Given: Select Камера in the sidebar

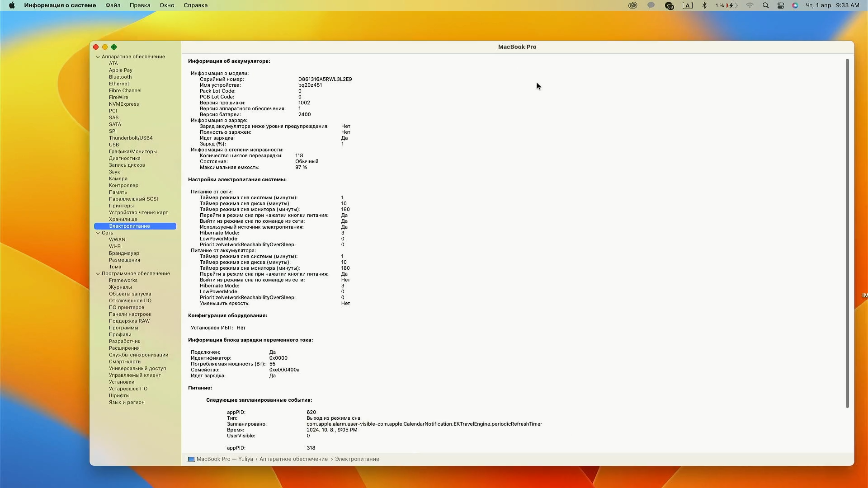Looking at the screenshot, I should 118,178.
